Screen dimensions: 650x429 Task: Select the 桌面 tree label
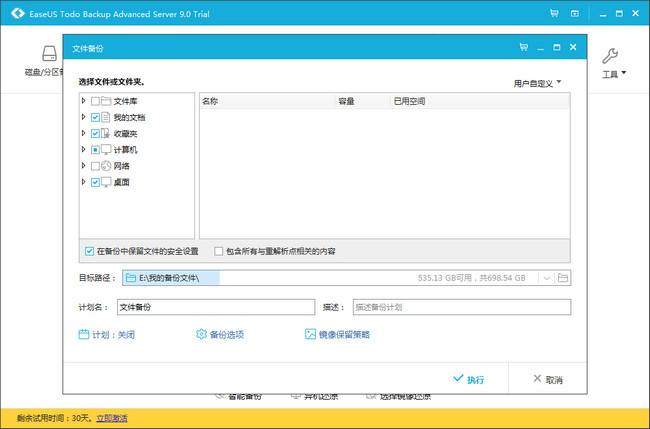[x=121, y=182]
